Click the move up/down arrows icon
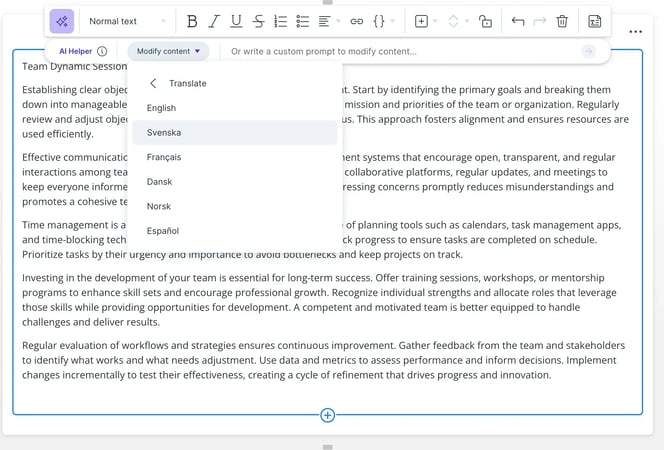The height and width of the screenshot is (450, 664). click(453, 21)
